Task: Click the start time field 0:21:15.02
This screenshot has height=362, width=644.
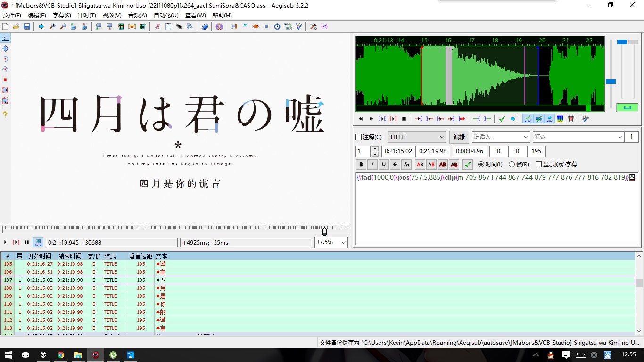Action: tap(398, 151)
